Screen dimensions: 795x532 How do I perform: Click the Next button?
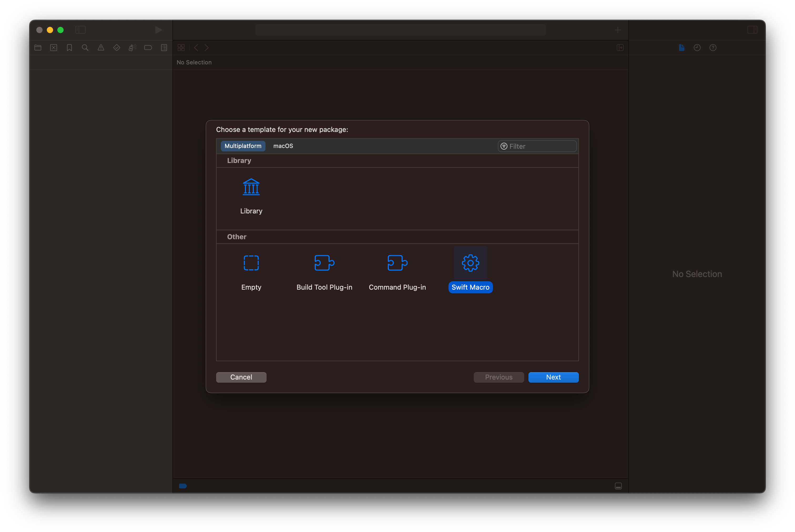click(553, 377)
